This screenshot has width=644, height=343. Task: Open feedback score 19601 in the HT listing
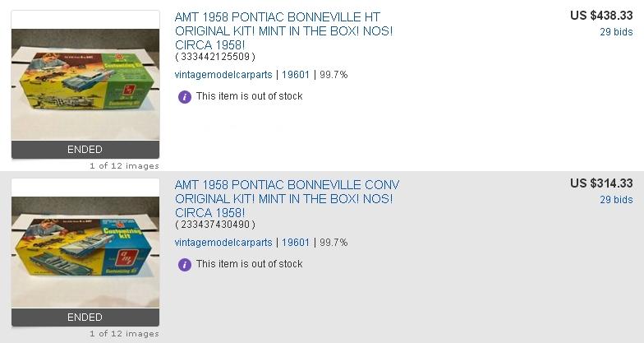[x=296, y=75]
